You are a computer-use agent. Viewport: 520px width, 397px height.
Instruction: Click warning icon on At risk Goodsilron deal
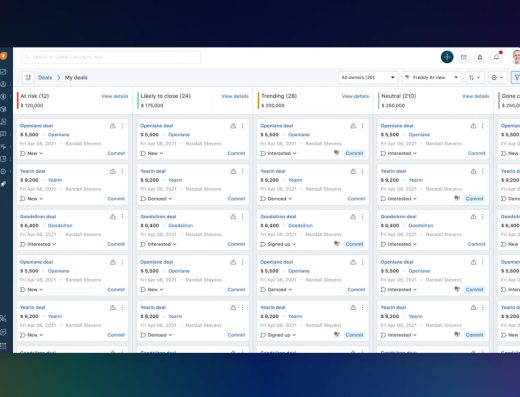point(113,217)
